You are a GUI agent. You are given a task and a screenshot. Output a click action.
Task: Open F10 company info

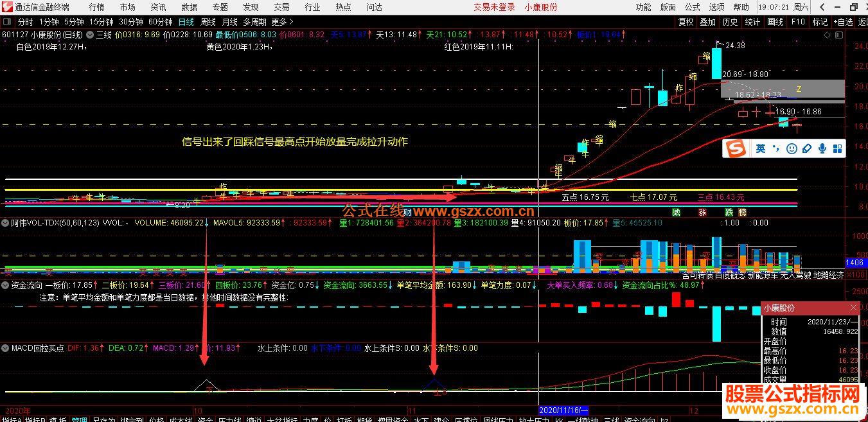[x=797, y=21]
